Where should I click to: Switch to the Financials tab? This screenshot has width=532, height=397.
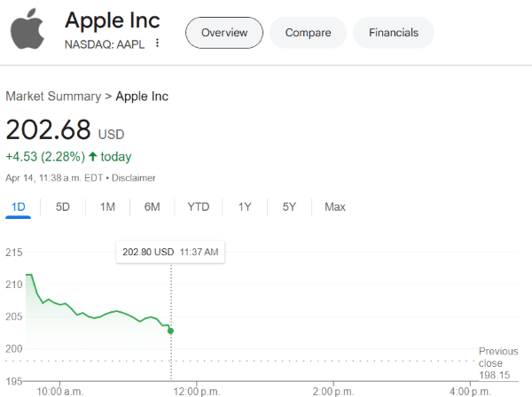tap(394, 33)
